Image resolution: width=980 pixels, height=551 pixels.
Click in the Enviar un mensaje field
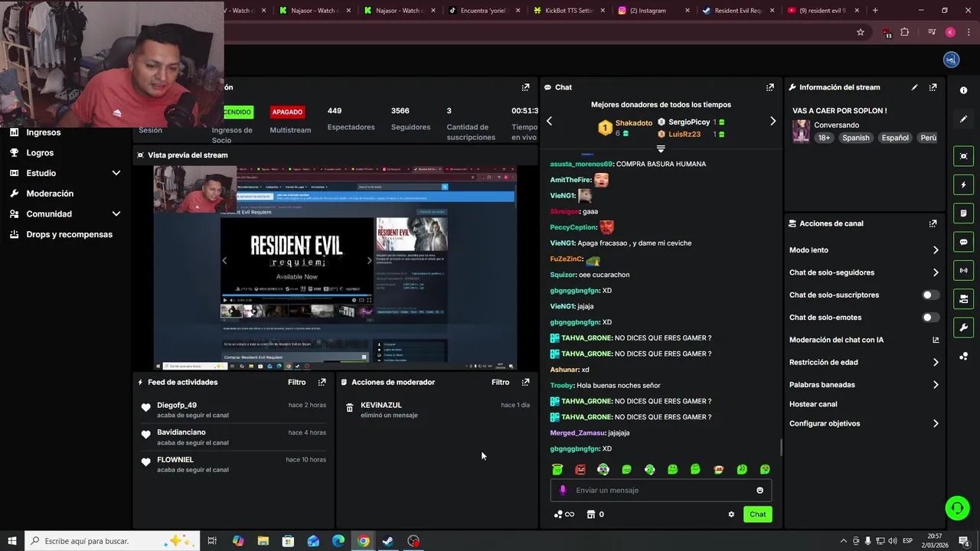661,491
